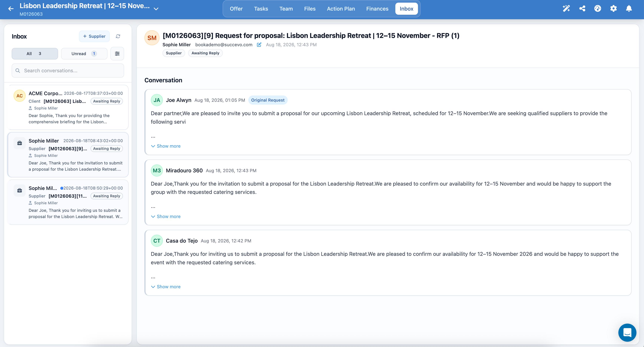Viewport: 644px width, 347px height.
Task: Click briefcase icon of the 08:50:29 conversation
Action: [19, 190]
